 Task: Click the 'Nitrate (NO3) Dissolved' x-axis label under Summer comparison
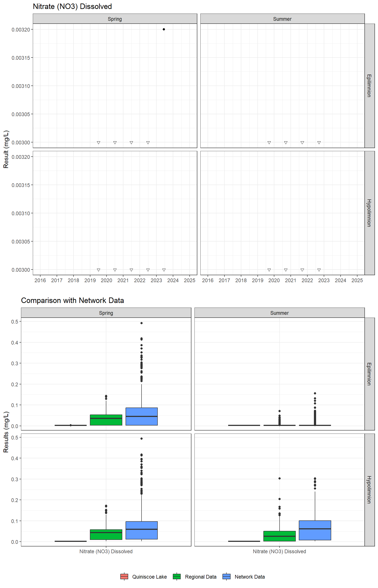[x=280, y=551]
